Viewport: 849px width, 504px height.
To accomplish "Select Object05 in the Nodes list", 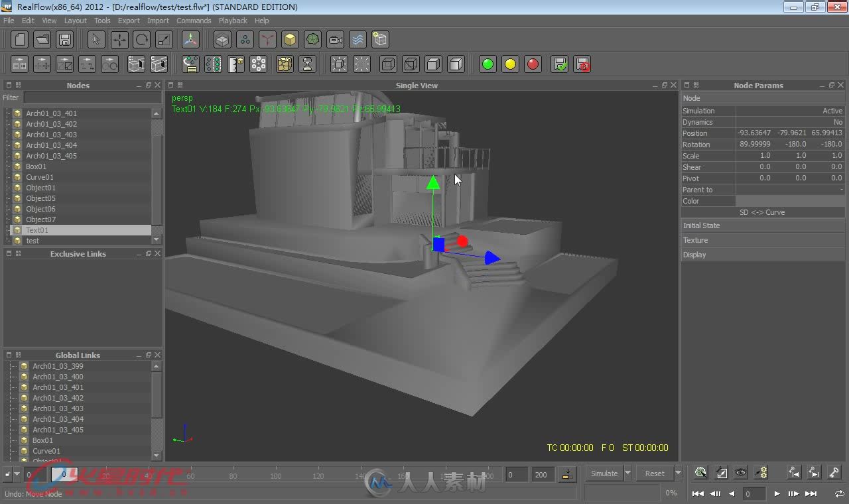I will click(40, 198).
